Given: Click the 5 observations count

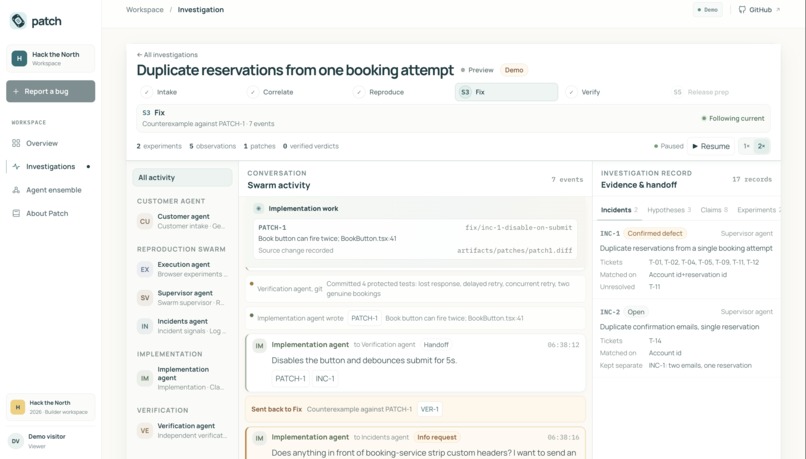Looking at the screenshot, I should pos(212,146).
